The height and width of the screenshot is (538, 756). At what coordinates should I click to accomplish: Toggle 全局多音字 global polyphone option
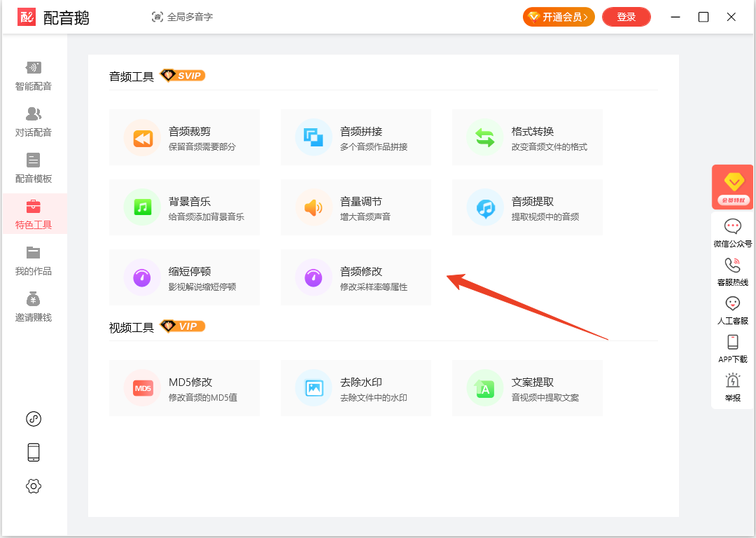(x=182, y=17)
